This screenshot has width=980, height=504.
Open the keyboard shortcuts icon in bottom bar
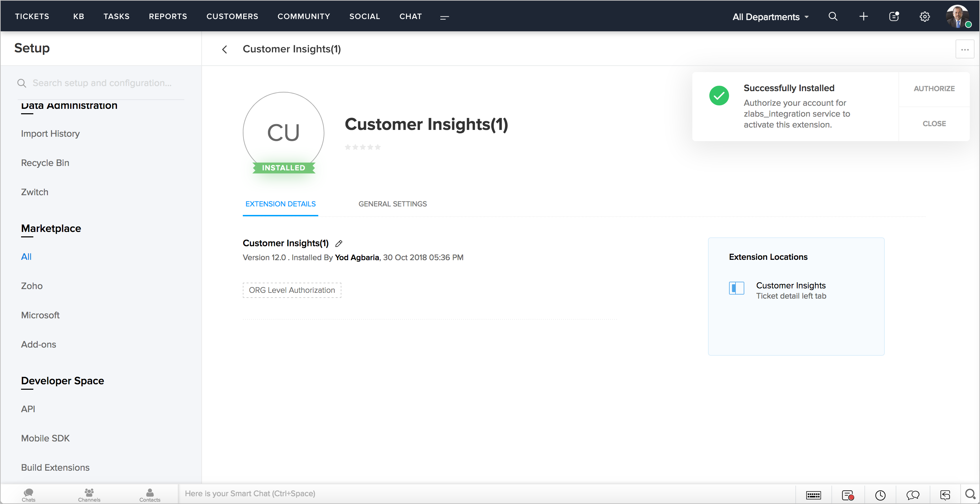[813, 495]
